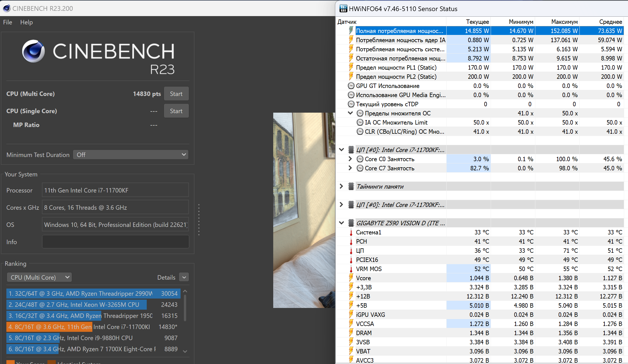Click the rendered image preview in Cinebench
The width and height of the screenshot is (628, 364).
pyautogui.click(x=304, y=210)
